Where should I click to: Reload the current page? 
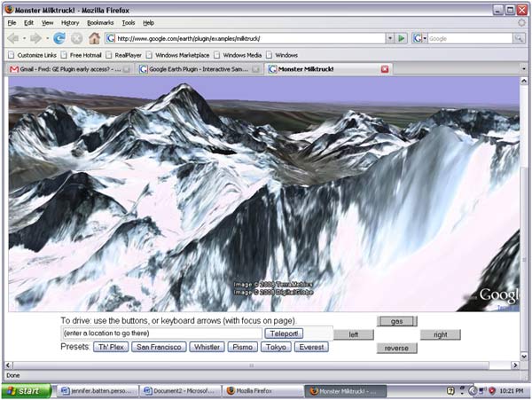pos(59,38)
